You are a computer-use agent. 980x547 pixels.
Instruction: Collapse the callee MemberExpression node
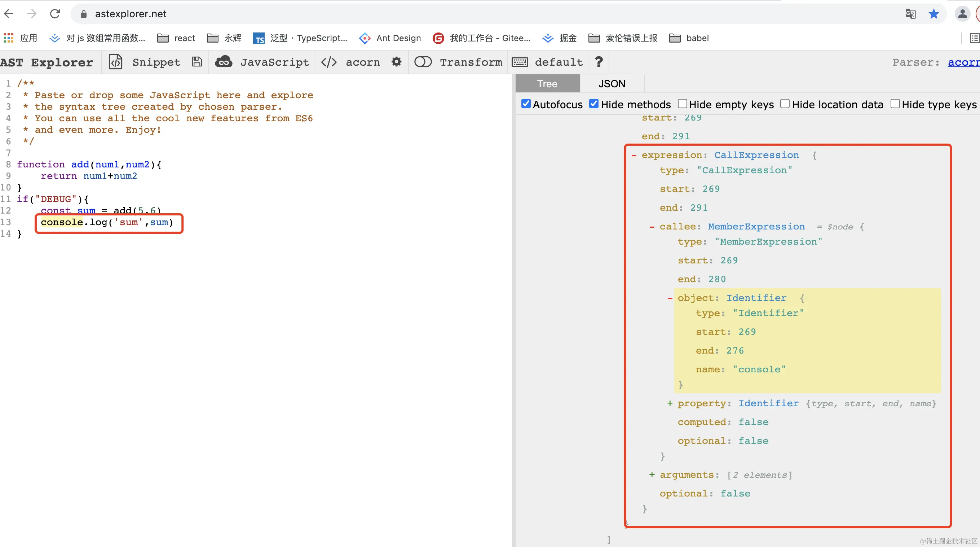point(652,227)
